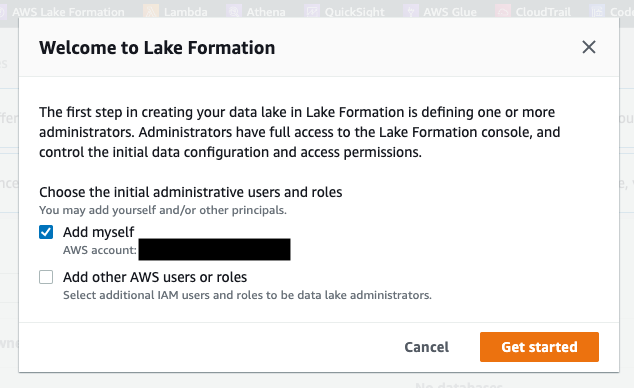Viewport: 634px width, 388px height.
Task: Open the QuickSight shortcut label
Action: coord(355,12)
